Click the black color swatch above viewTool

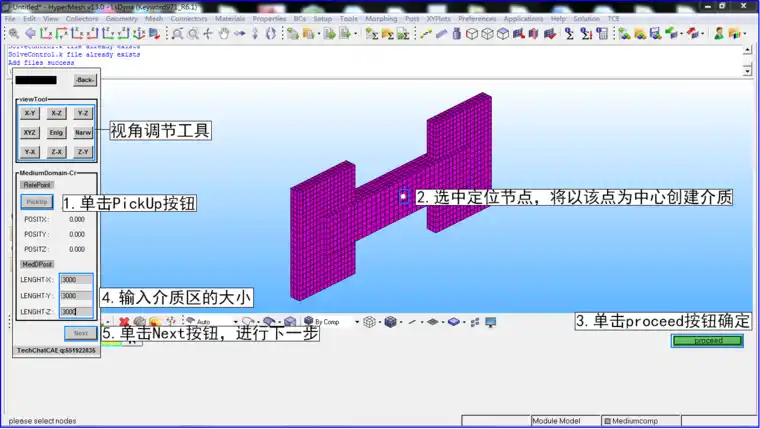click(36, 80)
